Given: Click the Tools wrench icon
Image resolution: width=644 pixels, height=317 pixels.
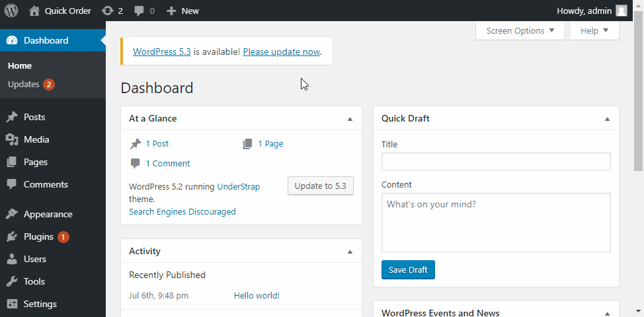Looking at the screenshot, I should [x=12, y=281].
